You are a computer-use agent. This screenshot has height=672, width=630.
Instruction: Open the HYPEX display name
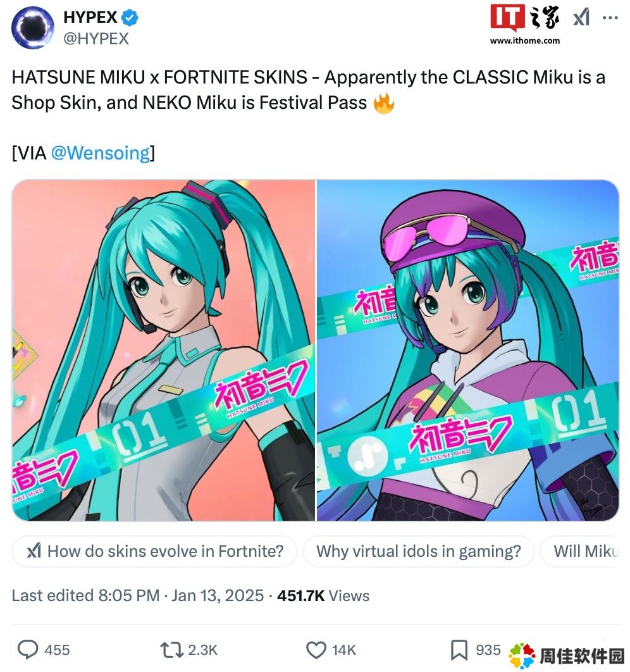(90, 18)
